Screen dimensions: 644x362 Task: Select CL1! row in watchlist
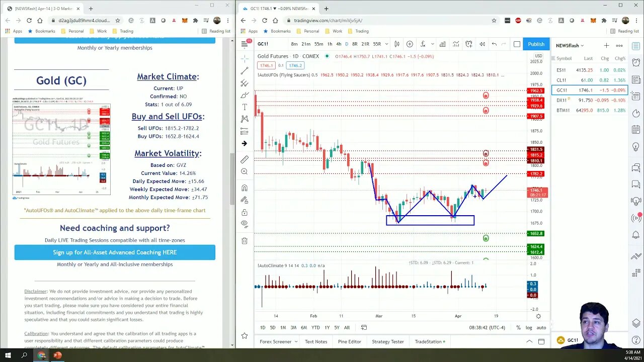pyautogui.click(x=590, y=80)
